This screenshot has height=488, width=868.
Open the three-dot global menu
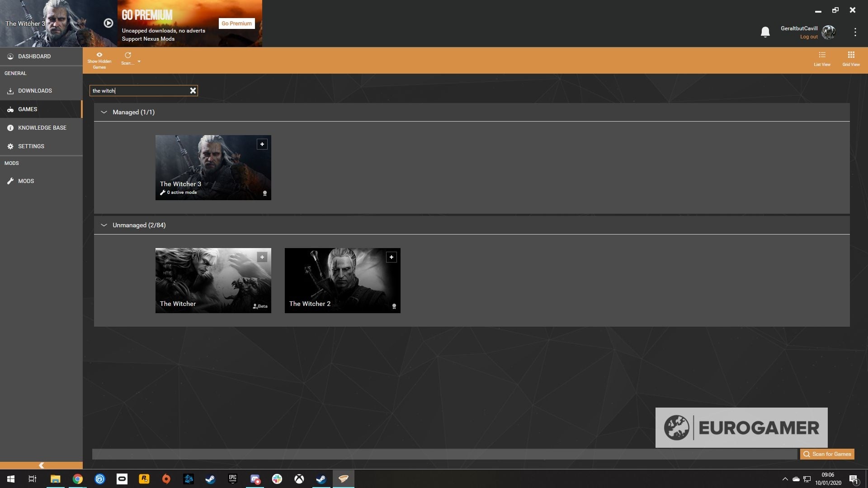point(855,32)
